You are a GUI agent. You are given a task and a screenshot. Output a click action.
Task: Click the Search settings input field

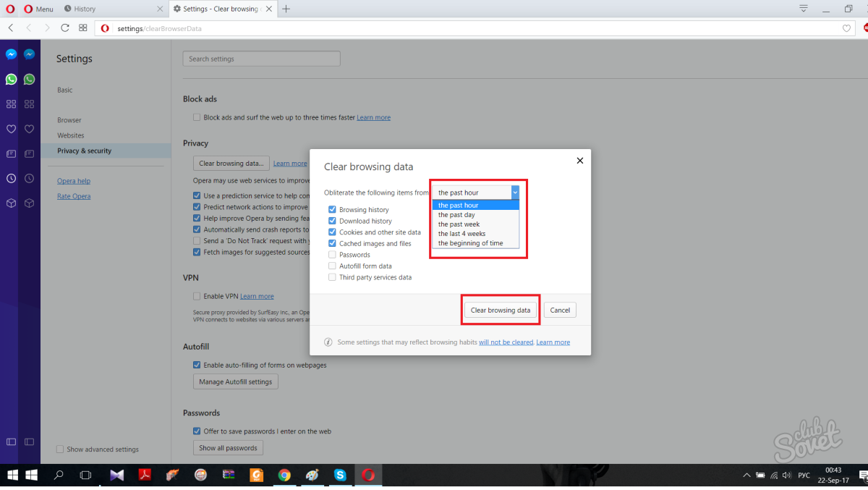261,59
